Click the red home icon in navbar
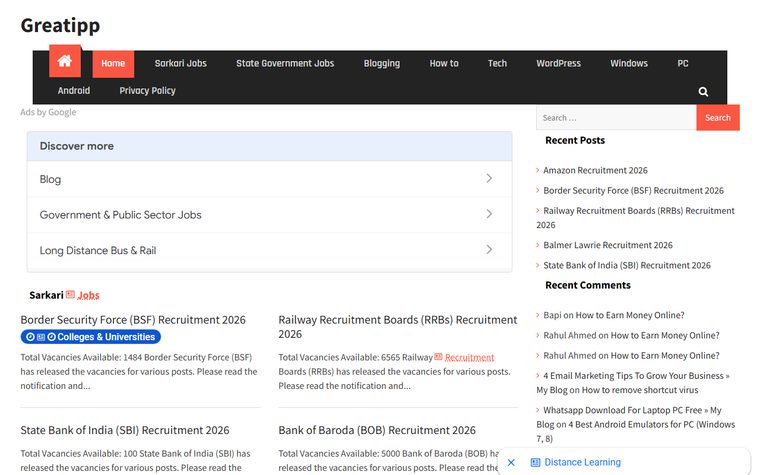 point(64,62)
